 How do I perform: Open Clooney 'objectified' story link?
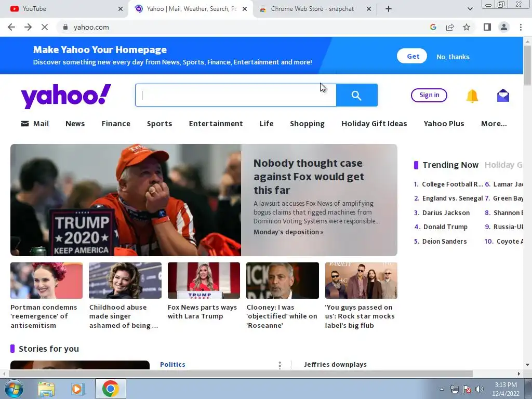point(282,316)
